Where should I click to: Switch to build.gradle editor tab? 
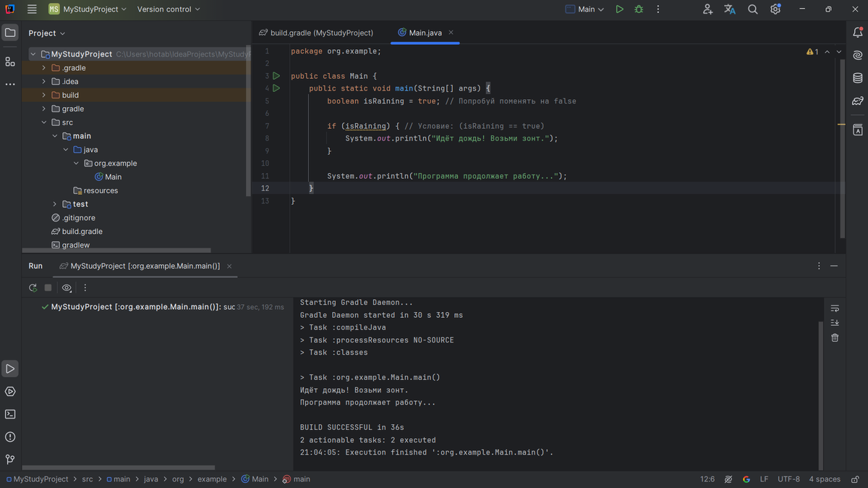tap(316, 33)
